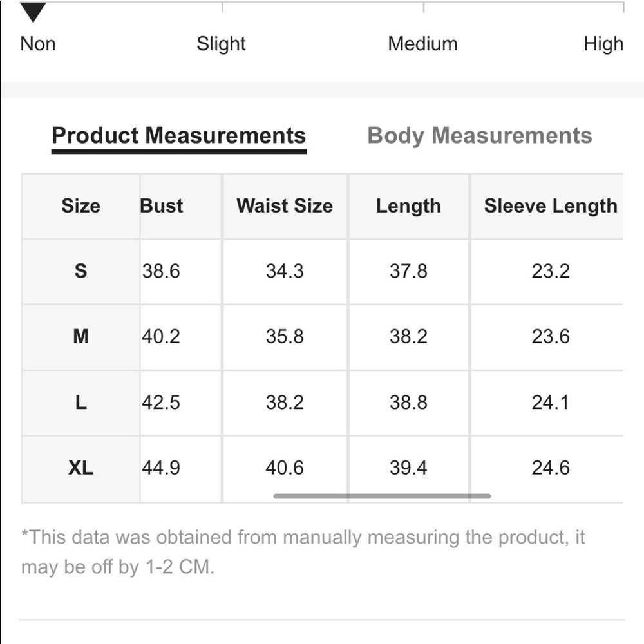This screenshot has height=644, width=644.
Task: Select the XL size row label
Action: click(80, 468)
